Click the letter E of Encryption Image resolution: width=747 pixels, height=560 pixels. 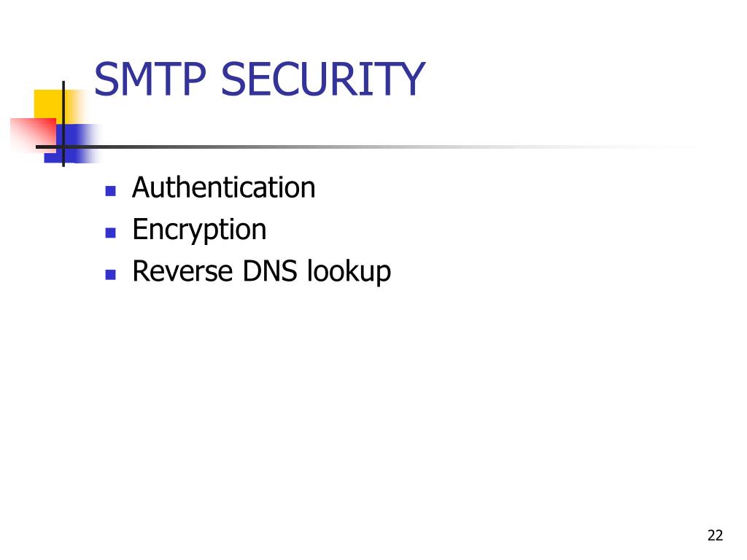click(140, 229)
